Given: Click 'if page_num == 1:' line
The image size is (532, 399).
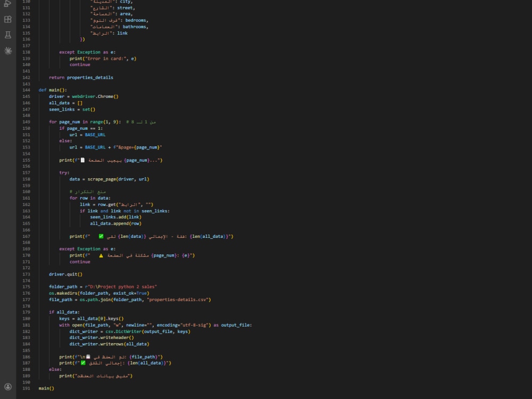Looking at the screenshot, I should (81, 128).
